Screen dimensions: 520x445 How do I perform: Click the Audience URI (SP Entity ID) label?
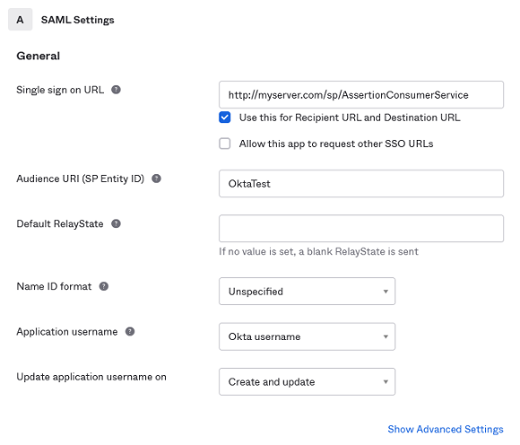(x=80, y=179)
